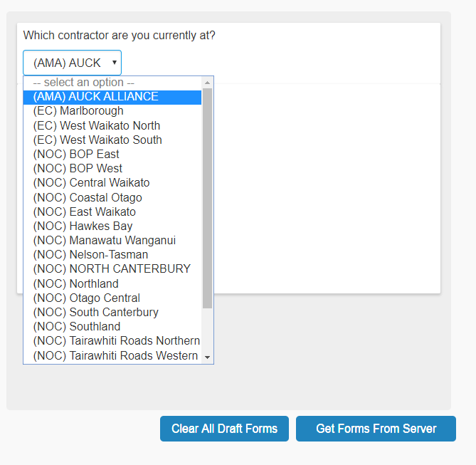Choose (NOC) Nelson-Tasman contractor
The width and height of the screenshot is (476, 465).
tap(90, 254)
